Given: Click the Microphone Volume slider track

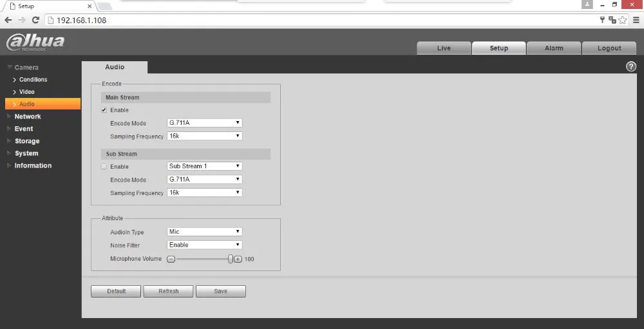Looking at the screenshot, I should tap(201, 259).
